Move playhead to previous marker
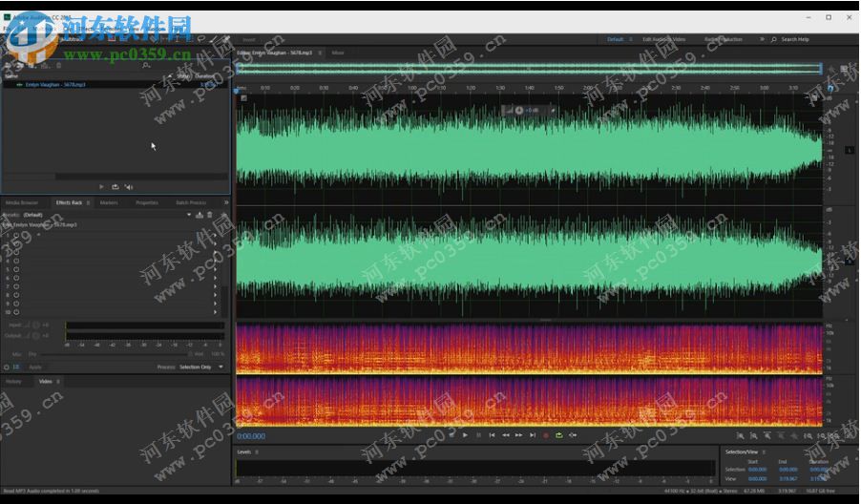Image resolution: width=861 pixels, height=504 pixels. (x=492, y=435)
